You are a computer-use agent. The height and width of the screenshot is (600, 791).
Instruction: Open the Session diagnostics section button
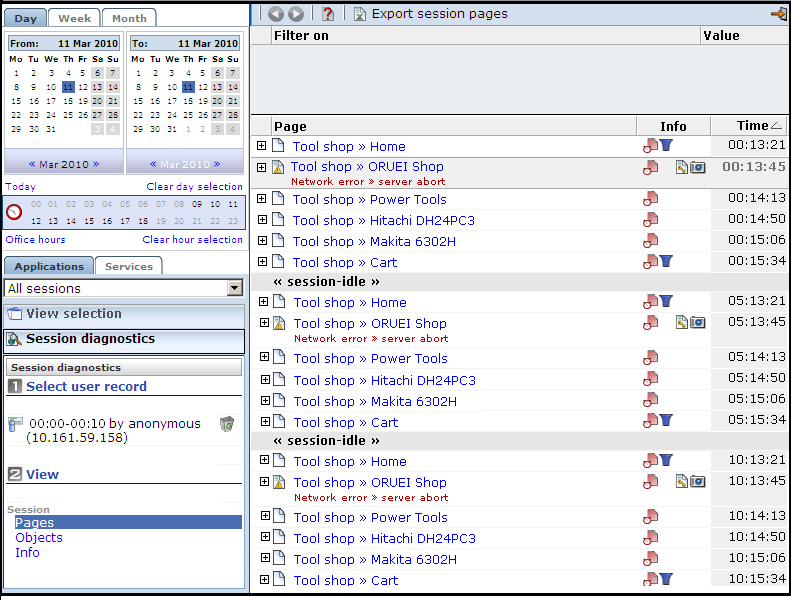(x=124, y=339)
